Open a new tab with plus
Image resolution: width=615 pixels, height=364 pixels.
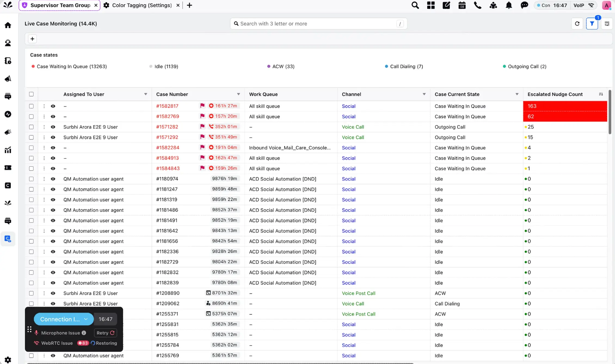click(189, 5)
